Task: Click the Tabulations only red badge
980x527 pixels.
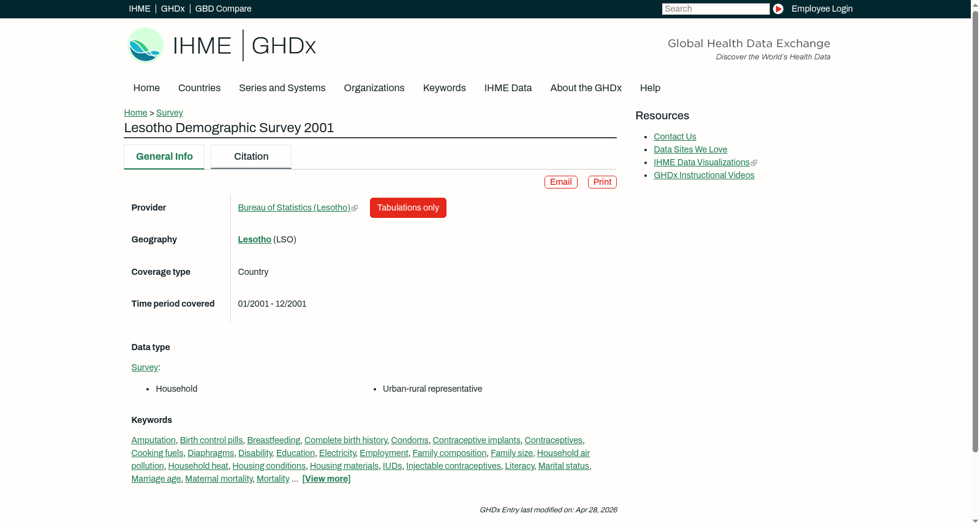Action: click(408, 208)
